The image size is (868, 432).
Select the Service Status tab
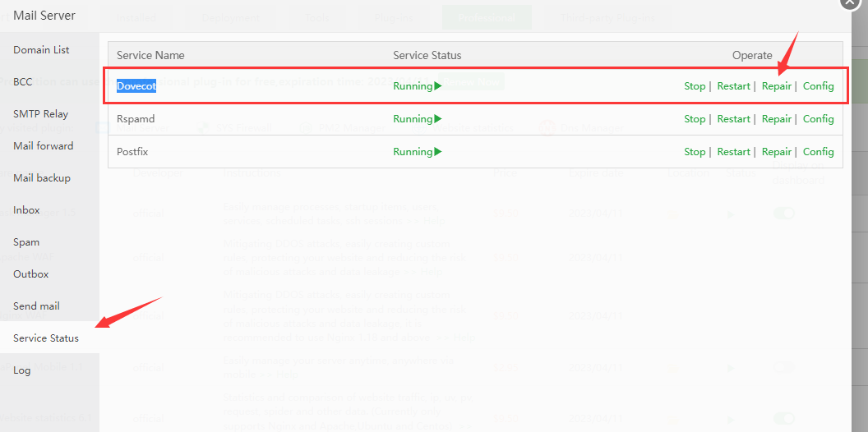click(46, 338)
